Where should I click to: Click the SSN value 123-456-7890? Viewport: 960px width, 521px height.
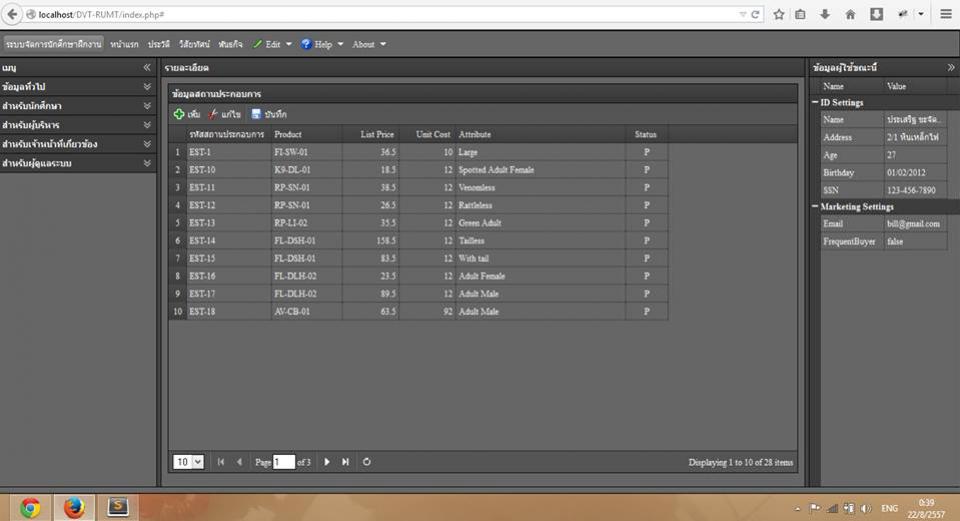pos(913,190)
